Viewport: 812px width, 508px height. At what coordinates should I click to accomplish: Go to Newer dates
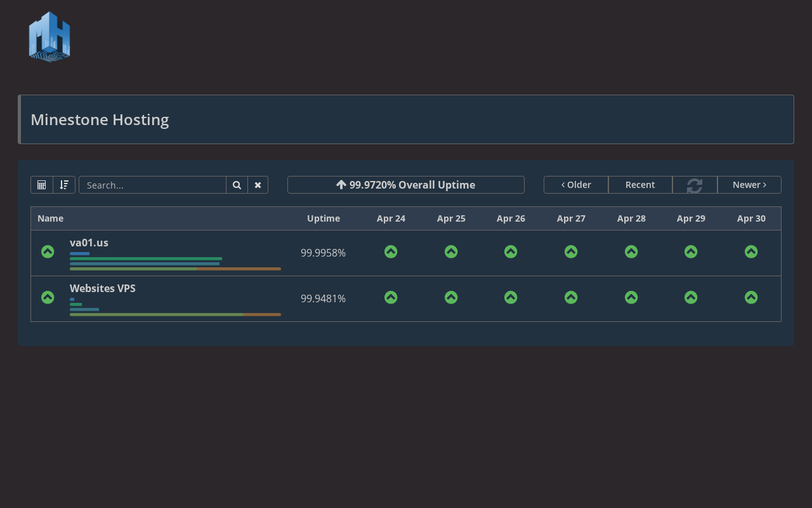click(x=749, y=185)
